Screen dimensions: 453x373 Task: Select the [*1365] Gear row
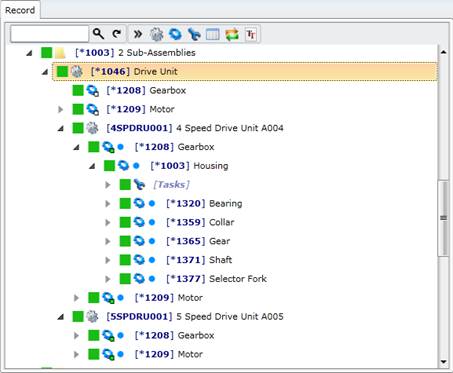198,241
